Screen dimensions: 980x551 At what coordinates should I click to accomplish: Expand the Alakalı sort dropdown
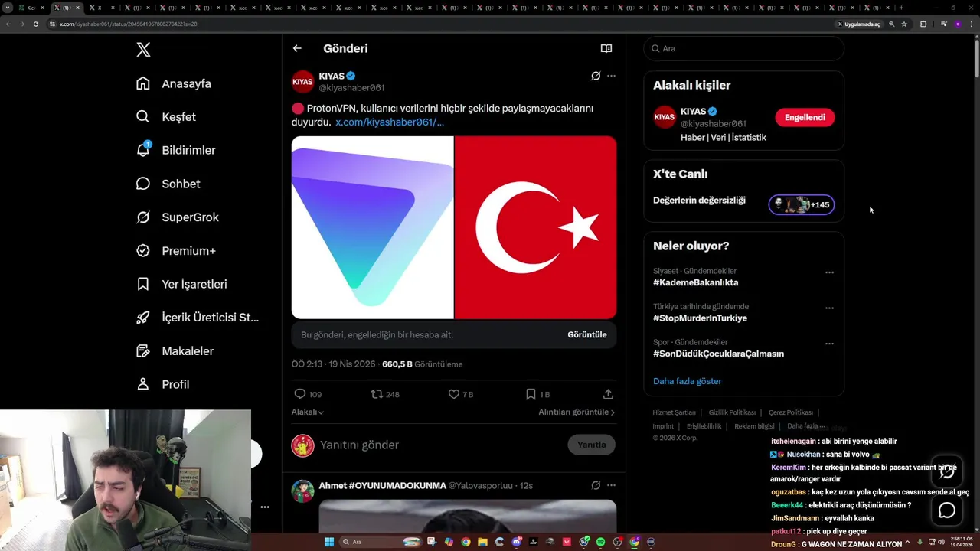[x=307, y=412]
